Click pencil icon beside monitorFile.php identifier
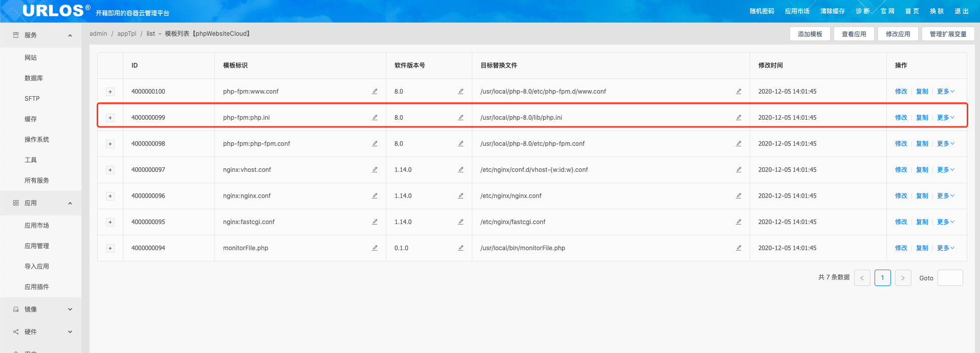The width and height of the screenshot is (980, 353). [x=375, y=248]
